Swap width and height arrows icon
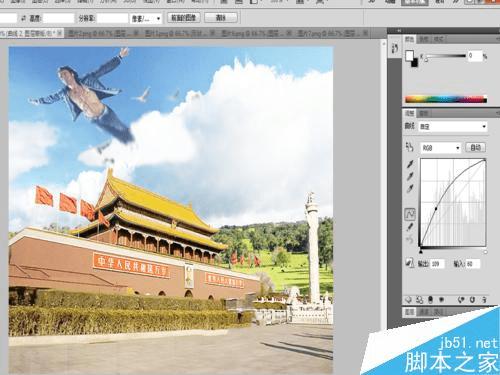Image resolution: width=500 pixels, height=375 pixels. [x=23, y=18]
